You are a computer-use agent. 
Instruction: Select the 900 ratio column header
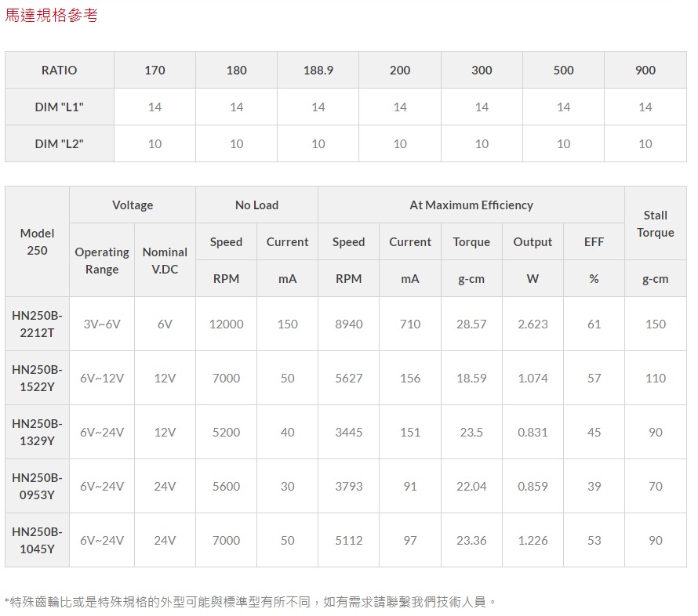click(x=645, y=71)
